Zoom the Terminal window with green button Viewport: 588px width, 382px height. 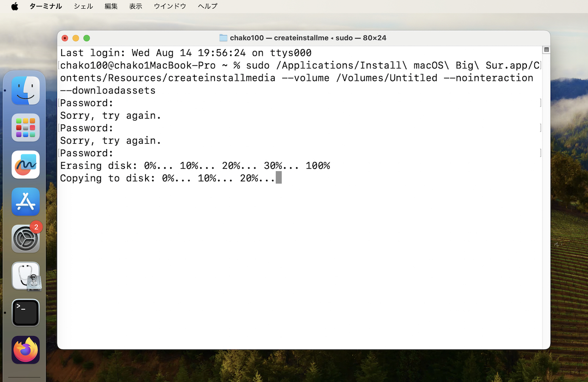86,38
